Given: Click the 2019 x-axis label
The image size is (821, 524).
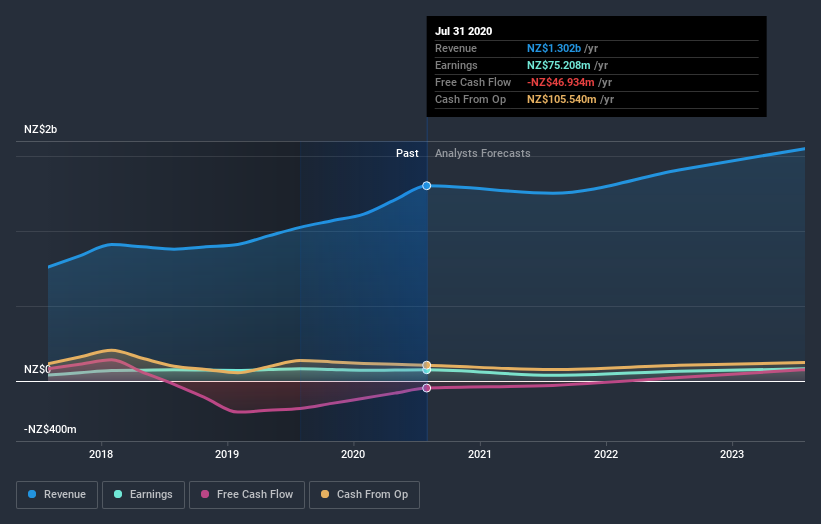Looking at the screenshot, I should tap(227, 454).
